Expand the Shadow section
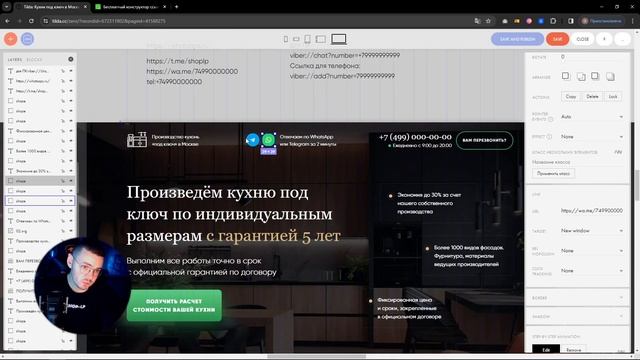 pos(578,317)
